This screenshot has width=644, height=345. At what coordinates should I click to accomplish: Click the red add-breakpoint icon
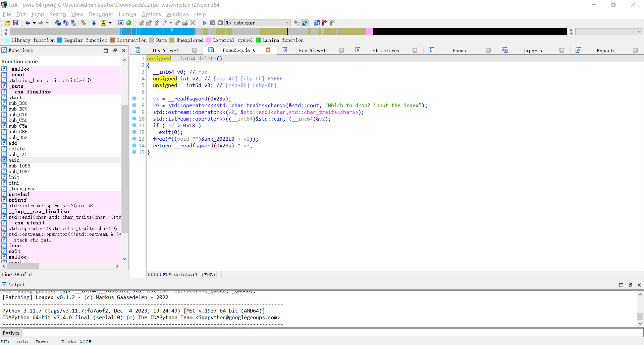pos(324,23)
